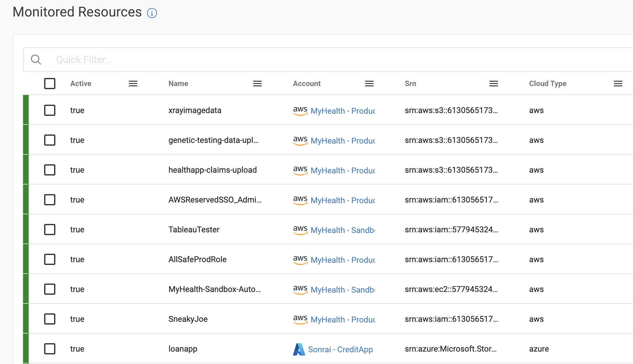Sort by the Name column header

tap(178, 84)
